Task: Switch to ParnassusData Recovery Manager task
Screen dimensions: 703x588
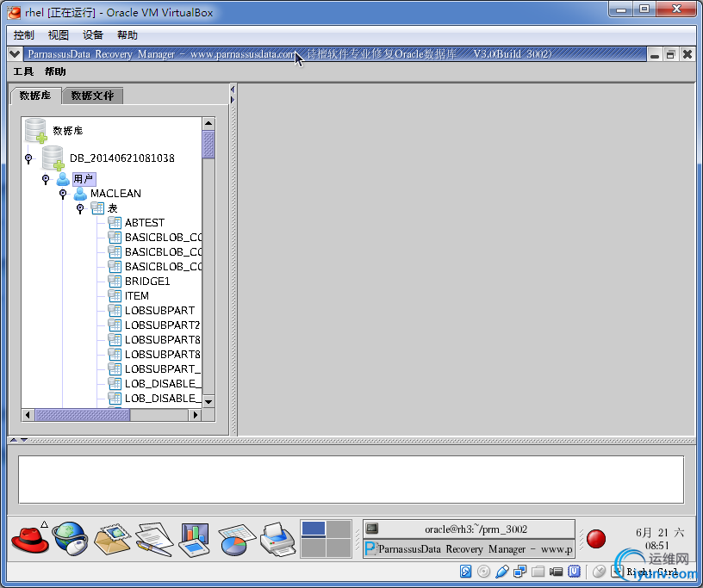Action: pyautogui.click(x=469, y=549)
